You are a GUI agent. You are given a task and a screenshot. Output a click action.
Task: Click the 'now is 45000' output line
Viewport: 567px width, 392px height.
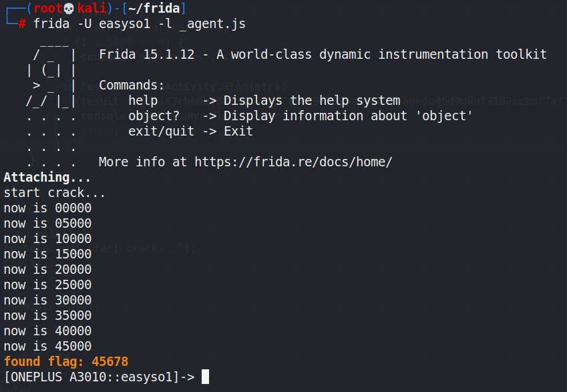tap(47, 347)
